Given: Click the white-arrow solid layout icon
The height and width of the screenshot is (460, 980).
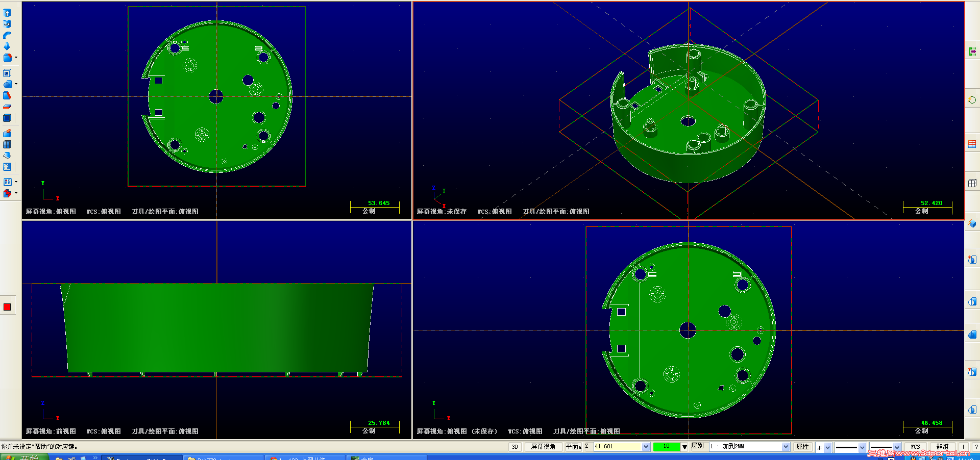Looking at the screenshot, I should (7, 156).
